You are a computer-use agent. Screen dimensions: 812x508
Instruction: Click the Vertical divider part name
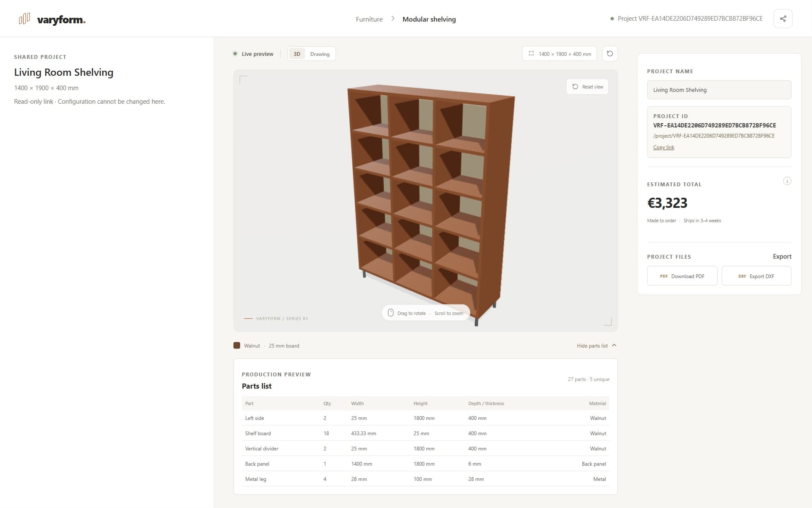pyautogui.click(x=262, y=449)
